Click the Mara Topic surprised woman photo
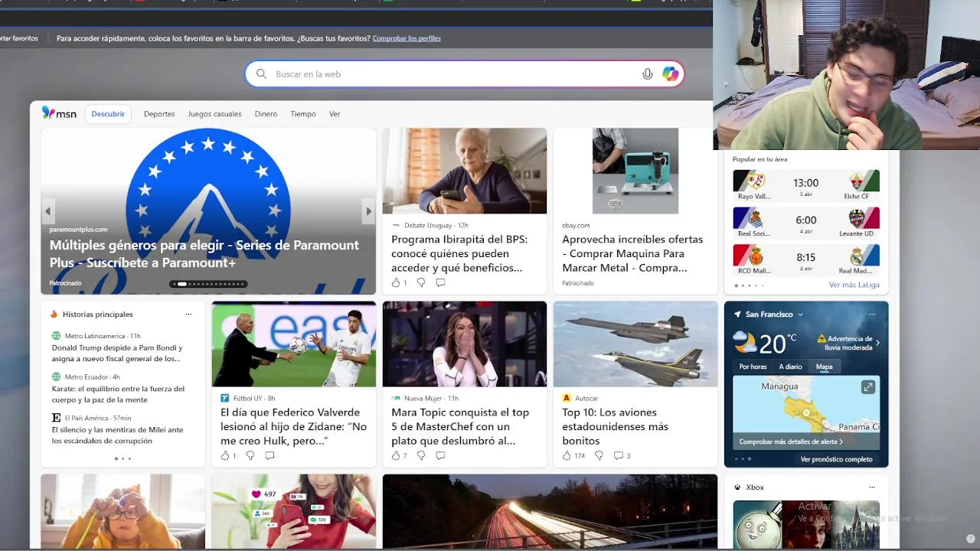This screenshot has height=551, width=980. click(x=465, y=344)
